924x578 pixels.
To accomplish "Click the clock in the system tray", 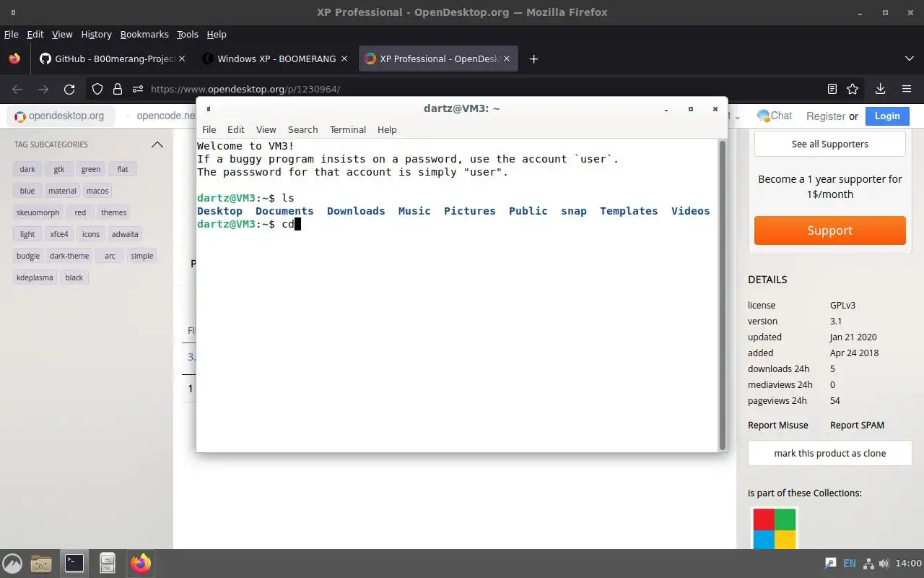I will pos(908,563).
